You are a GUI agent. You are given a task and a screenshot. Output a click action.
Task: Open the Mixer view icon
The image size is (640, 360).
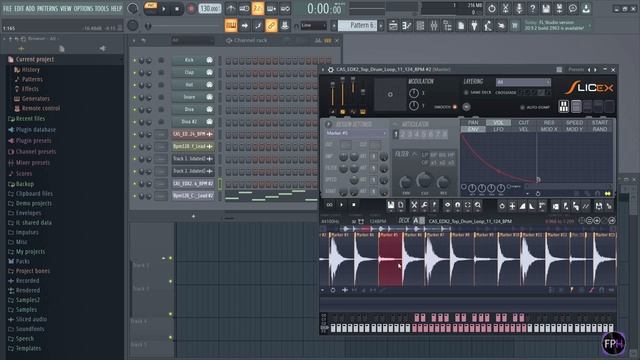(434, 26)
